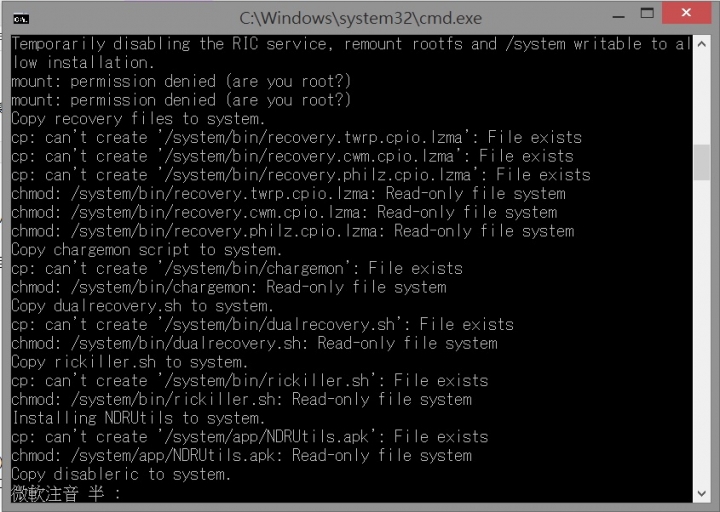Viewport: 720px width, 512px height.
Task: Open the cmd.exe system menu icon
Action: click(21, 19)
